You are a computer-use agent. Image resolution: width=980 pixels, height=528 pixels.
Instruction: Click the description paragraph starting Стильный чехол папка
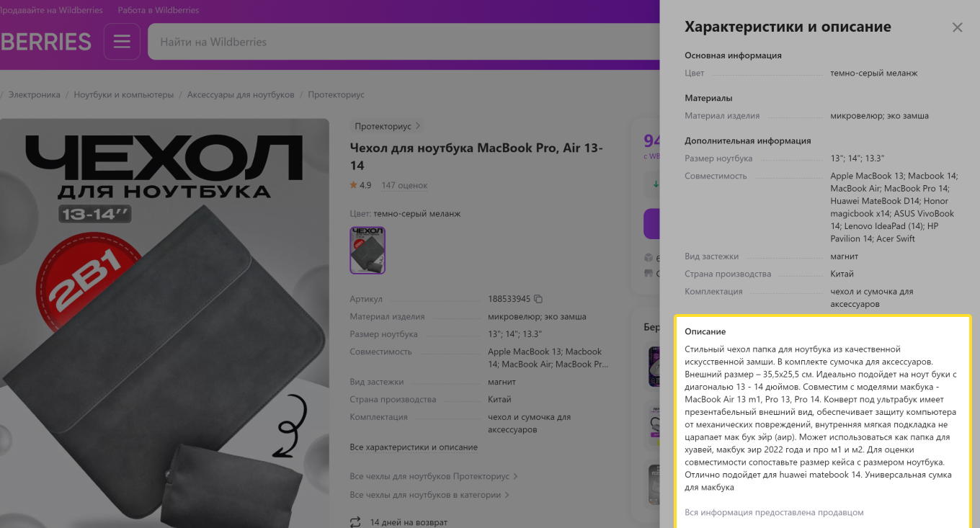pos(821,419)
